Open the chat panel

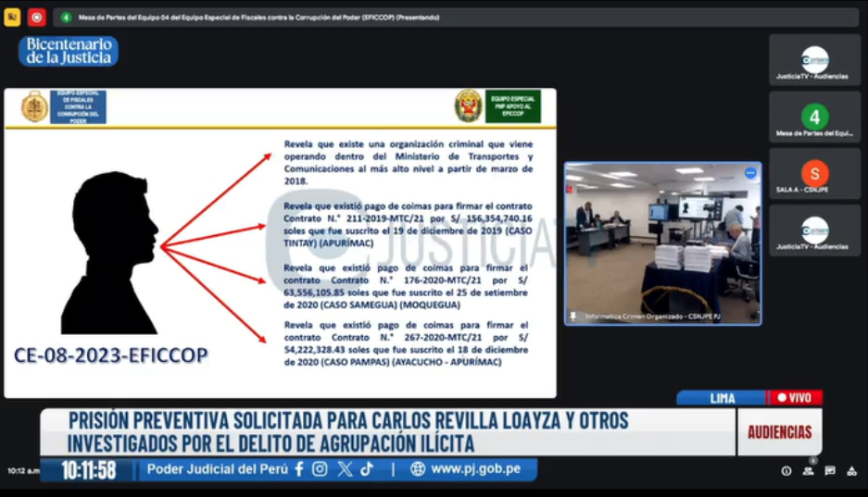tap(830, 471)
